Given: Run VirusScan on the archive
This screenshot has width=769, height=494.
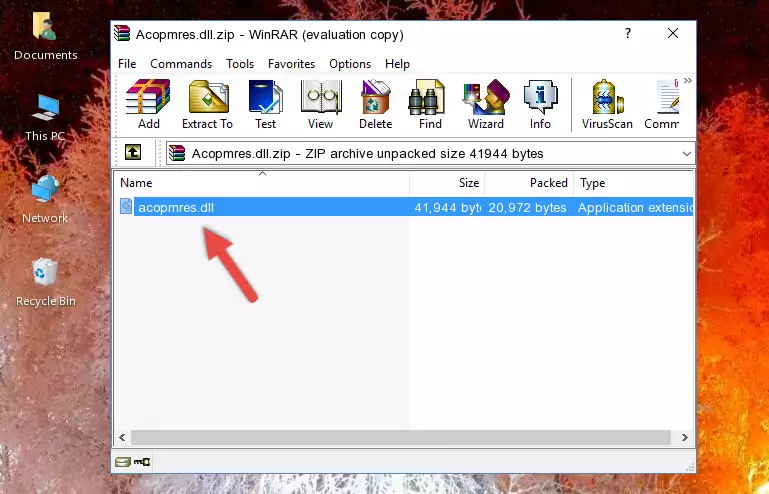Looking at the screenshot, I should [x=607, y=104].
